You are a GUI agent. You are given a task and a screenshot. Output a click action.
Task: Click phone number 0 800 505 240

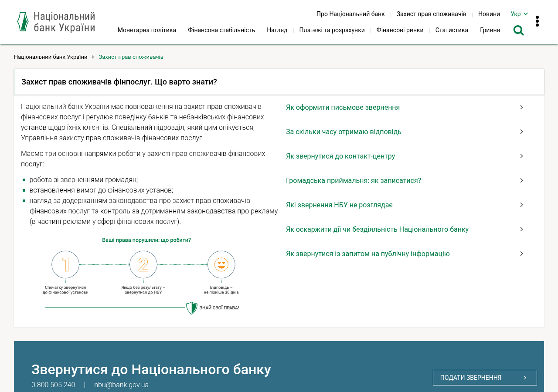53,385
